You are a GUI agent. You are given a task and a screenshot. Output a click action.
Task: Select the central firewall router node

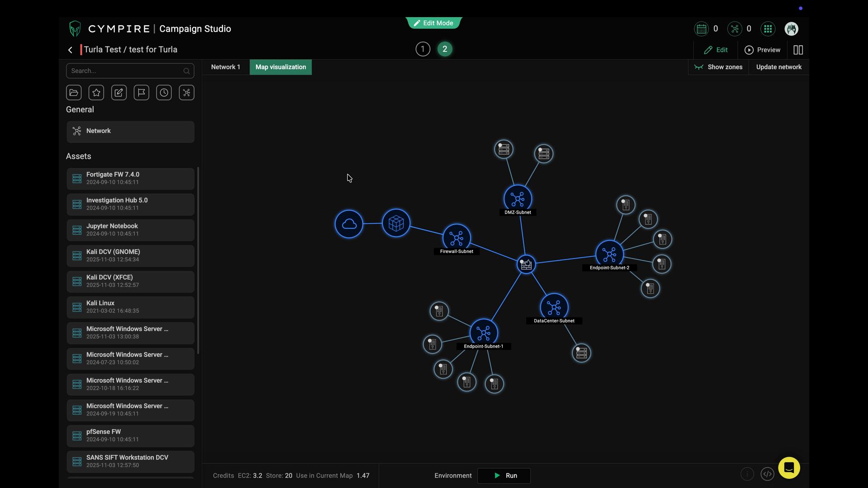click(526, 264)
